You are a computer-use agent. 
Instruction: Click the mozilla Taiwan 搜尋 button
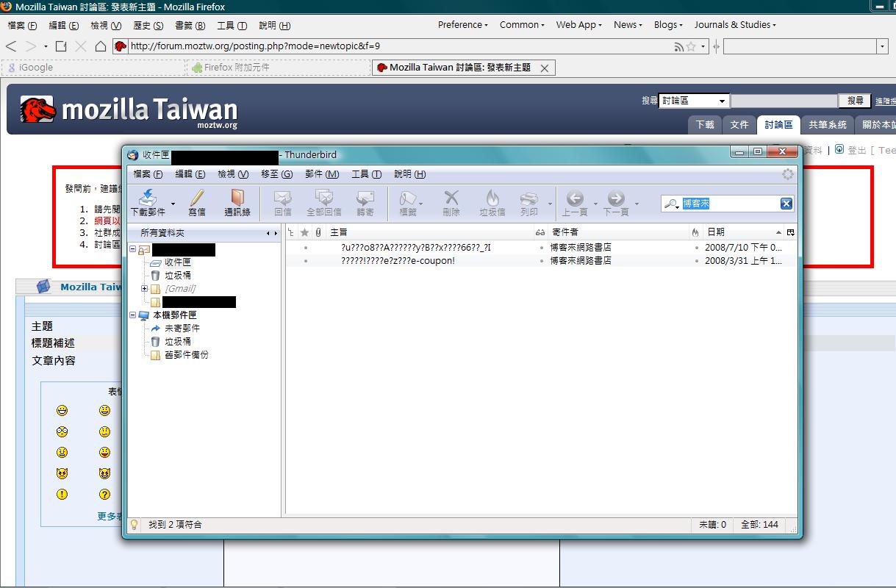(855, 101)
